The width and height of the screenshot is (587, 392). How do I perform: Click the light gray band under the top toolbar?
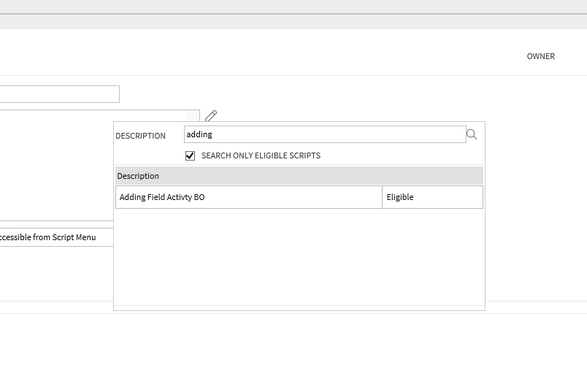[293, 22]
